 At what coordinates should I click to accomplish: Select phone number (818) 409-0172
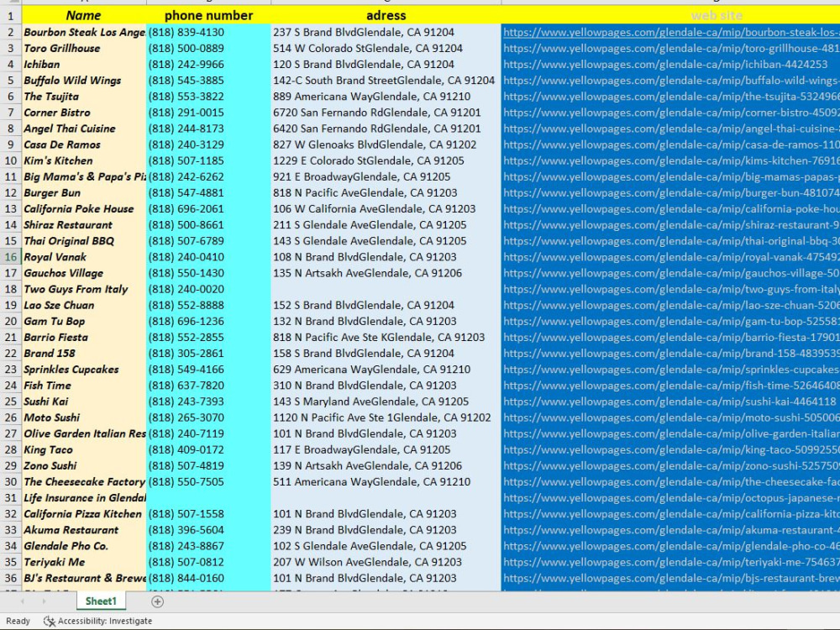pyautogui.click(x=208, y=449)
